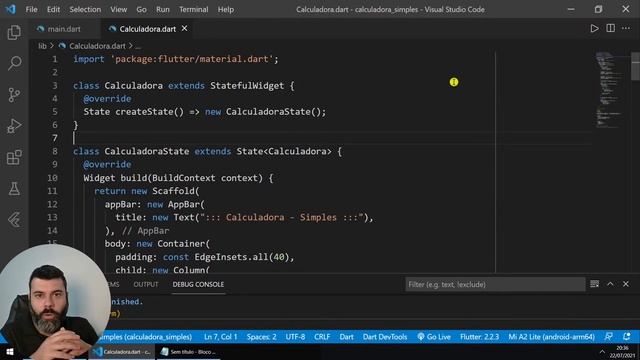The height and width of the screenshot is (360, 640).
Task: Open the Go menu
Action: [141, 9]
